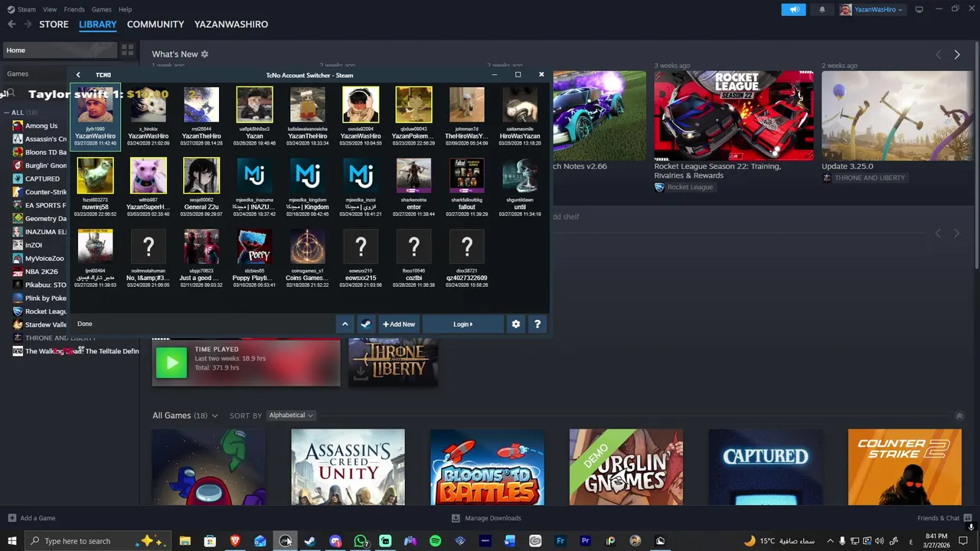Open WhatsApp from the Windows taskbar
This screenshot has height=551, width=980.
pyautogui.click(x=361, y=541)
